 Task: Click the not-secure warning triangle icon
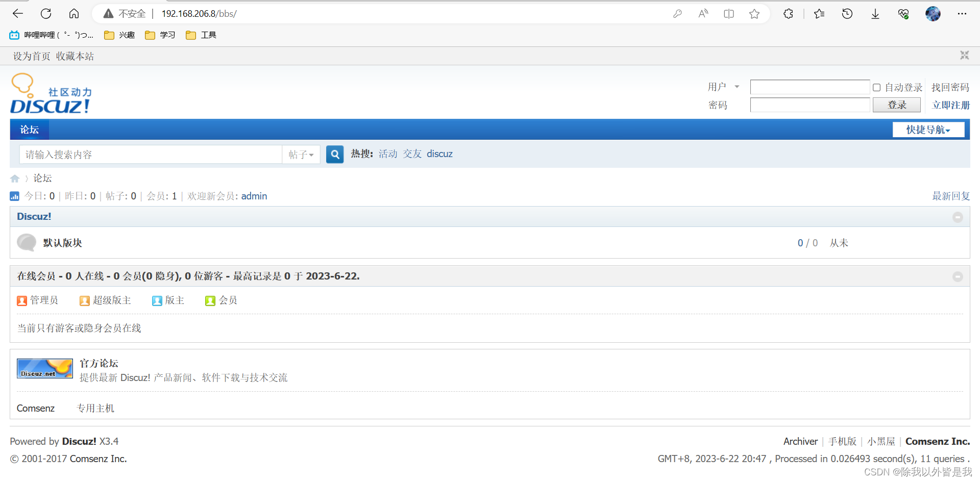pos(108,14)
